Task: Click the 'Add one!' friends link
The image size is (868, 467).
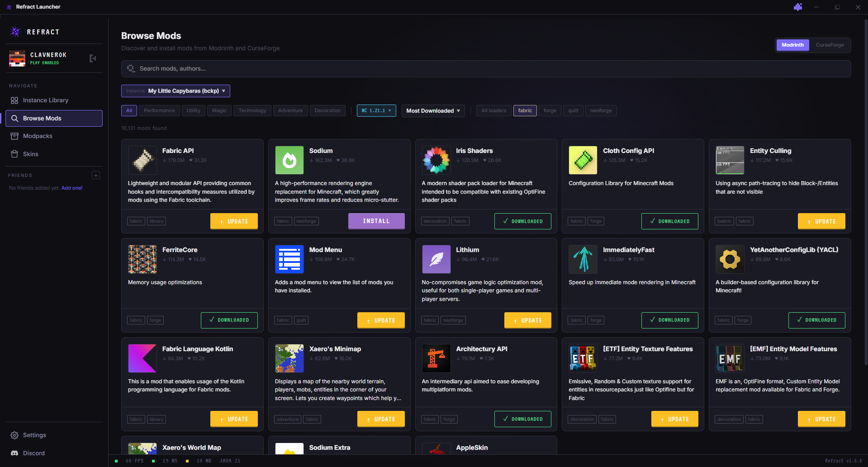Action: point(72,188)
